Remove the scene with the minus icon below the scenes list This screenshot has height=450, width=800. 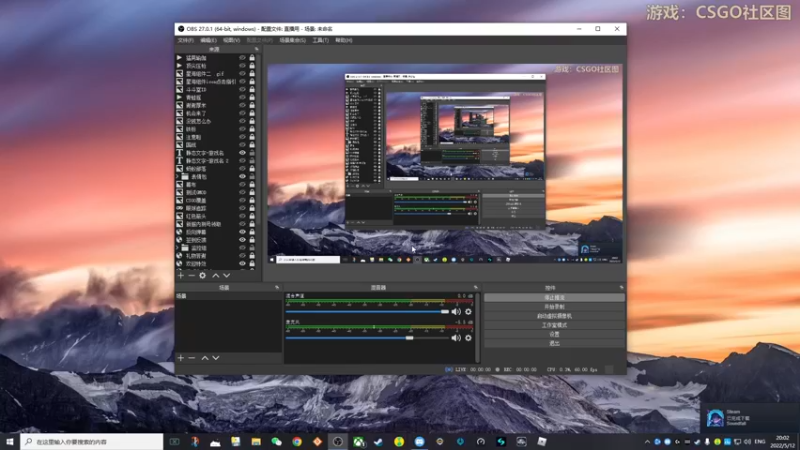(x=191, y=358)
